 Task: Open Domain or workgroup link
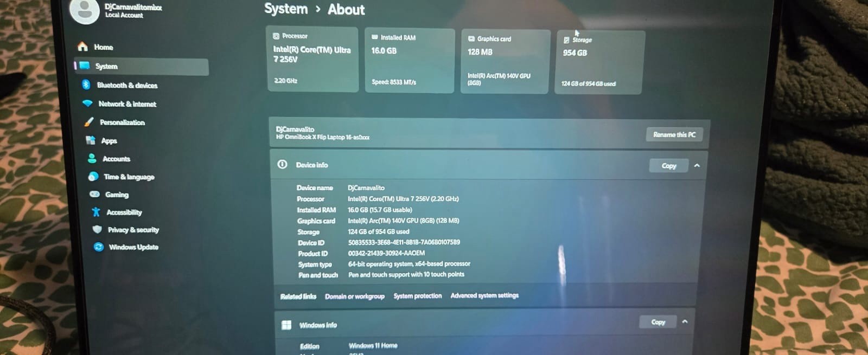click(354, 296)
